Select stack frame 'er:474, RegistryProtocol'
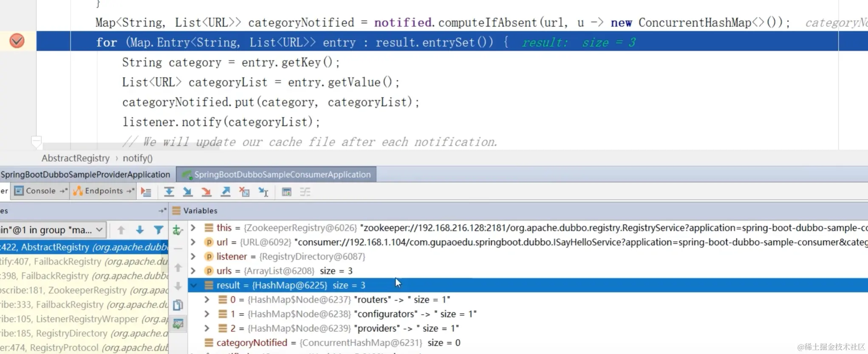This screenshot has width=868, height=354. pyautogui.click(x=84, y=348)
